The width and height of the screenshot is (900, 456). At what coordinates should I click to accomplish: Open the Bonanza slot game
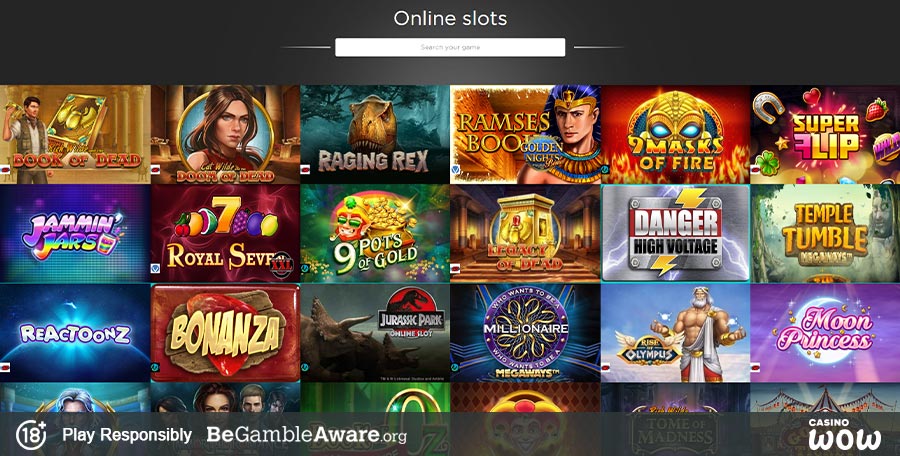[225, 333]
